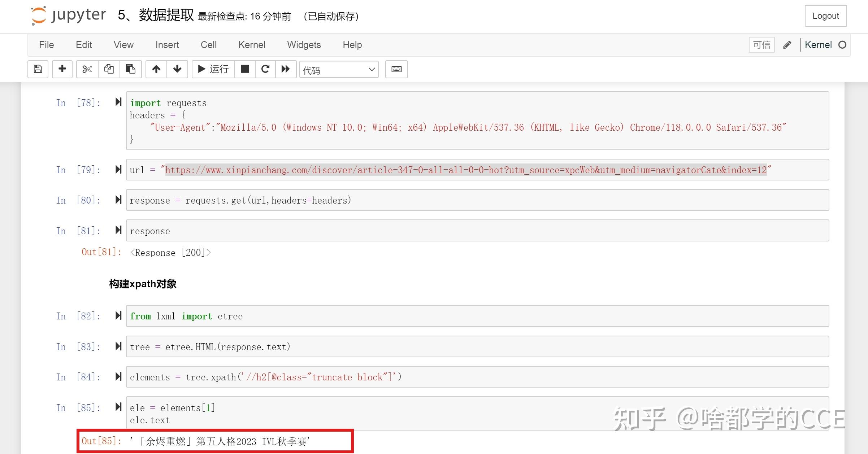Viewport: 868px width, 454px height.
Task: Open the command palette keyboard icon
Action: [396, 69]
